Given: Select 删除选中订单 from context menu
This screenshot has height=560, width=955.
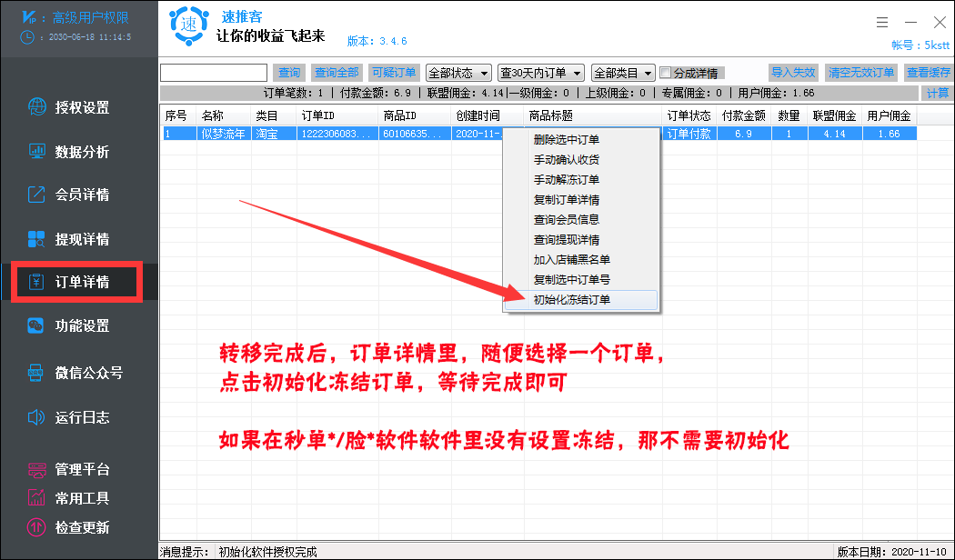Looking at the screenshot, I should pyautogui.click(x=581, y=139).
